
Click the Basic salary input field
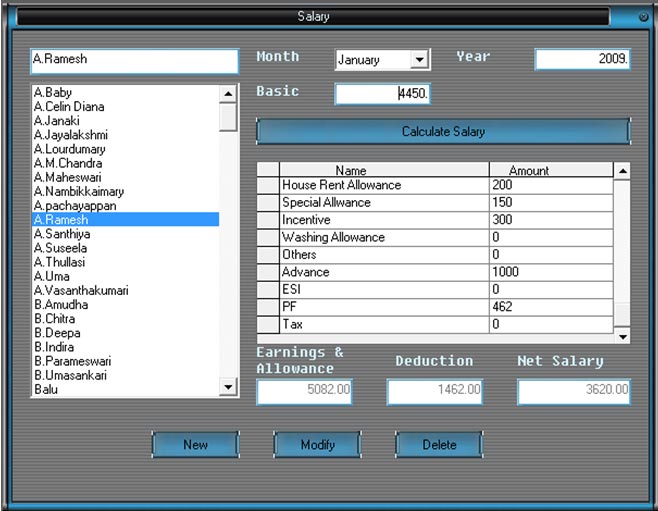382,93
